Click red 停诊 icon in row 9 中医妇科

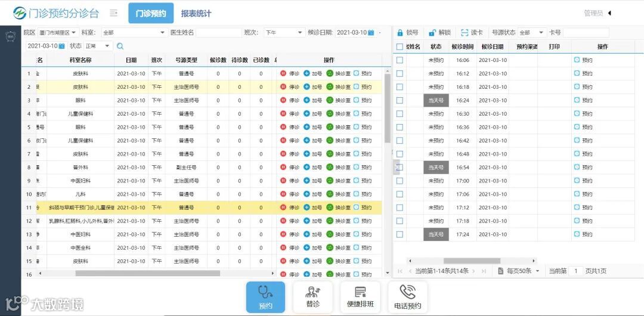tap(283, 181)
